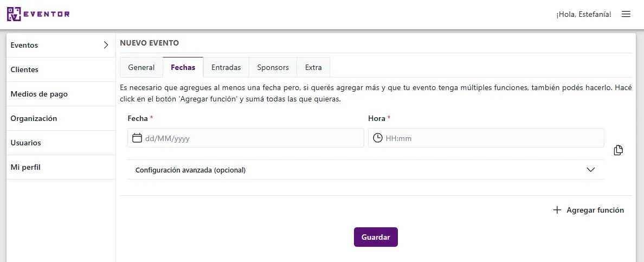644x262 pixels.
Task: Expand the Eventos submenu chevron
Action: [x=106, y=45]
